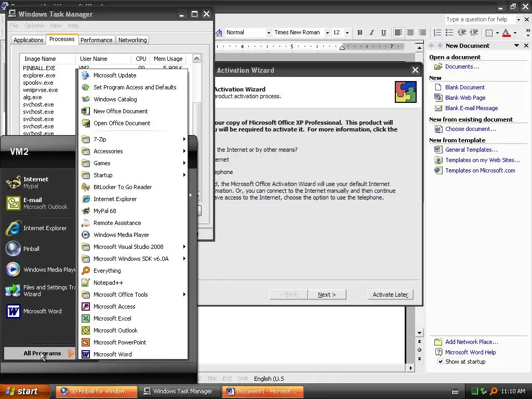Pick font color red A swatch button
This screenshot has height=399, width=532.
pos(506,33)
